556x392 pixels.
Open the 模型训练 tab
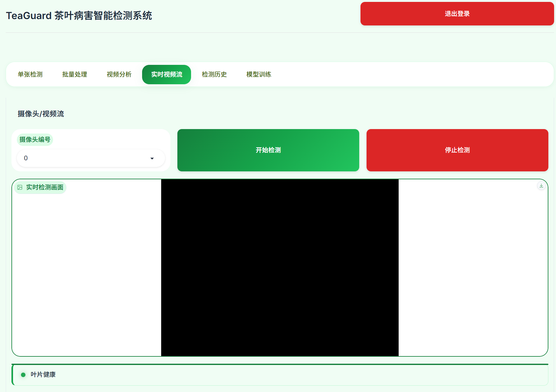tap(259, 74)
